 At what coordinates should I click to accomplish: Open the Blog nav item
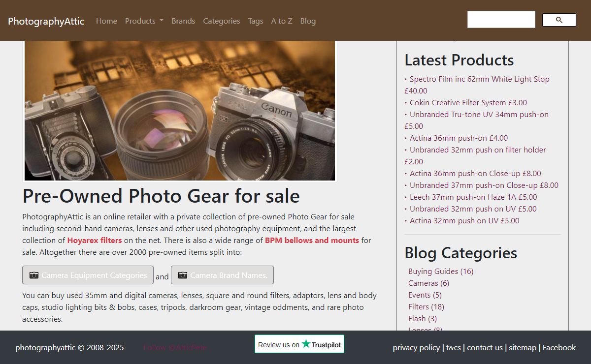point(308,21)
